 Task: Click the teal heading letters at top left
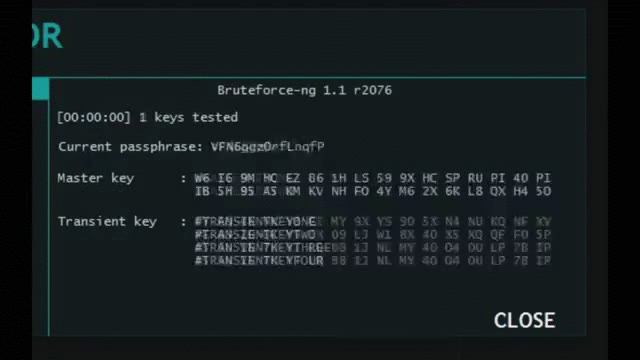(47, 36)
